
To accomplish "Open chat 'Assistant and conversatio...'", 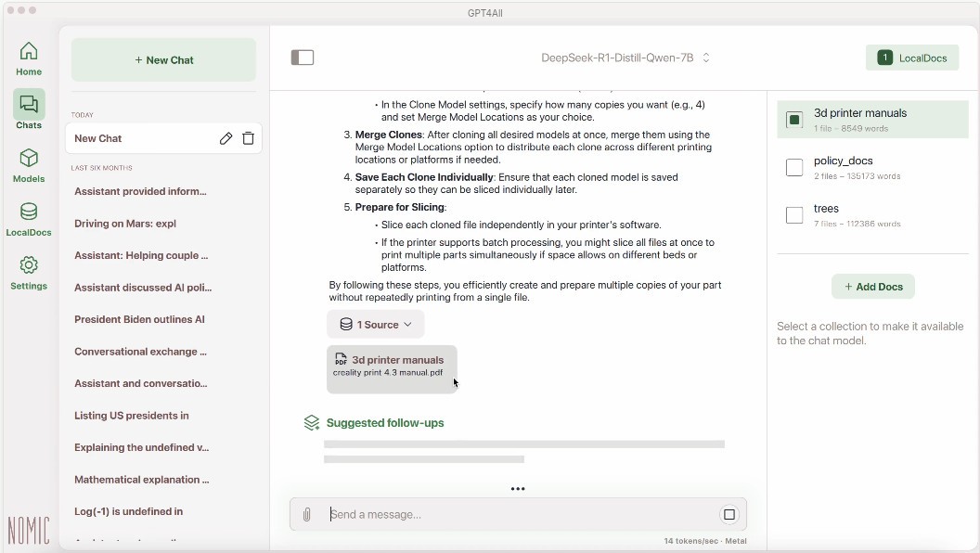I will (x=141, y=383).
